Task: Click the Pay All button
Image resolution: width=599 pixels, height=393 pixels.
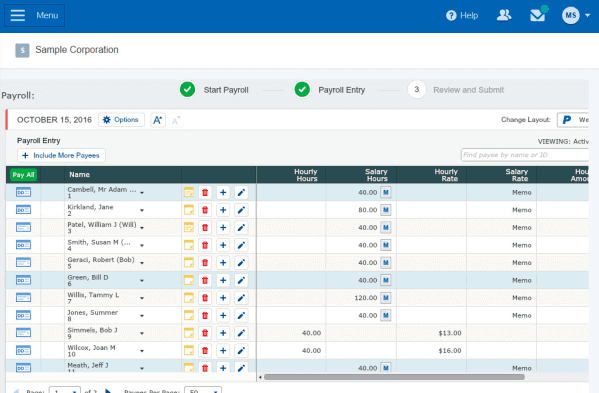Action: (23, 175)
